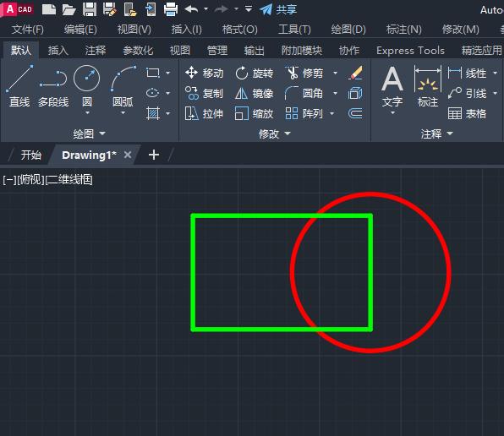Click the Mirror (镜像) tool
504x436 pixels.
[x=254, y=94]
